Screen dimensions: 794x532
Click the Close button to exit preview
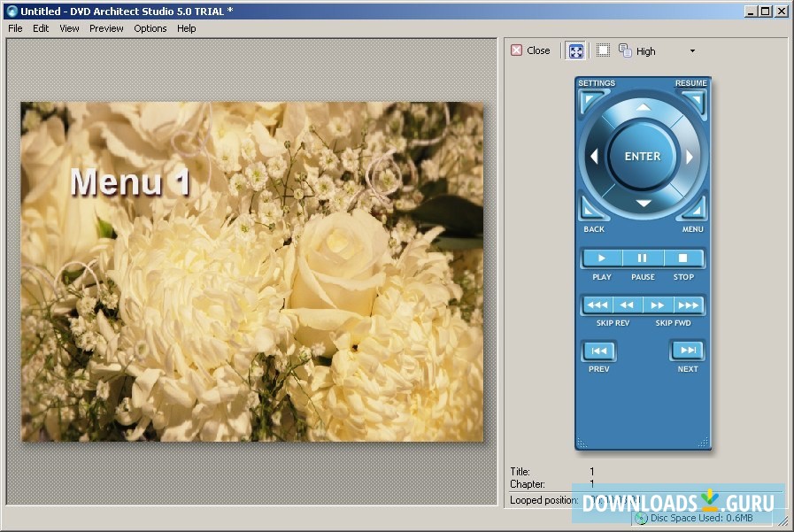click(531, 50)
